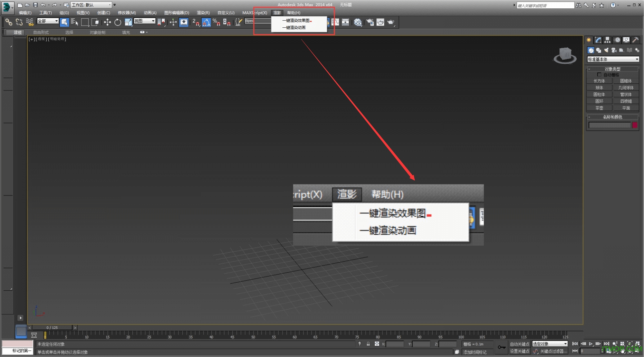The height and width of the screenshot is (357, 644).
Task: Click the Undo arrow icon
Action: (x=43, y=5)
